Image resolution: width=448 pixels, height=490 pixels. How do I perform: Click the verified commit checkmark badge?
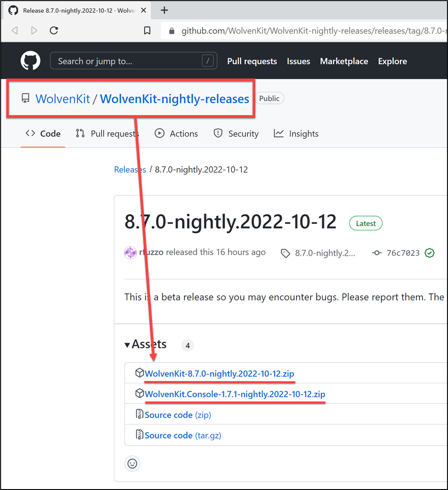pos(429,253)
